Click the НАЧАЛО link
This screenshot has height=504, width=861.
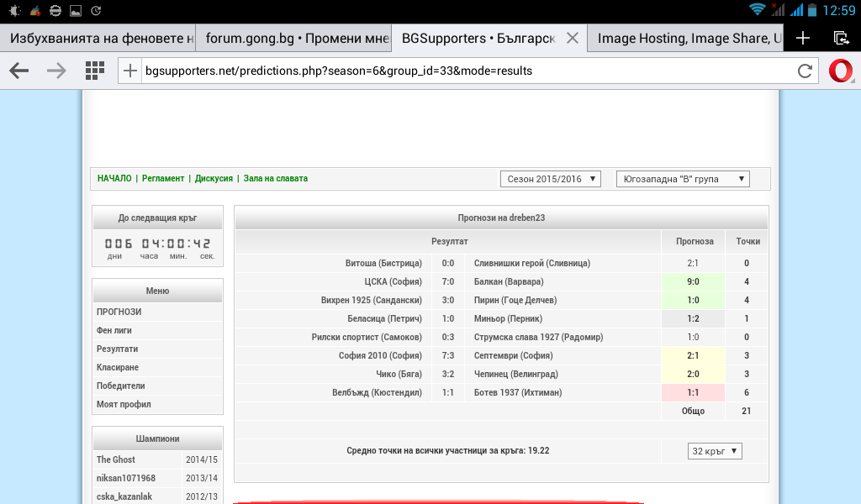114,178
